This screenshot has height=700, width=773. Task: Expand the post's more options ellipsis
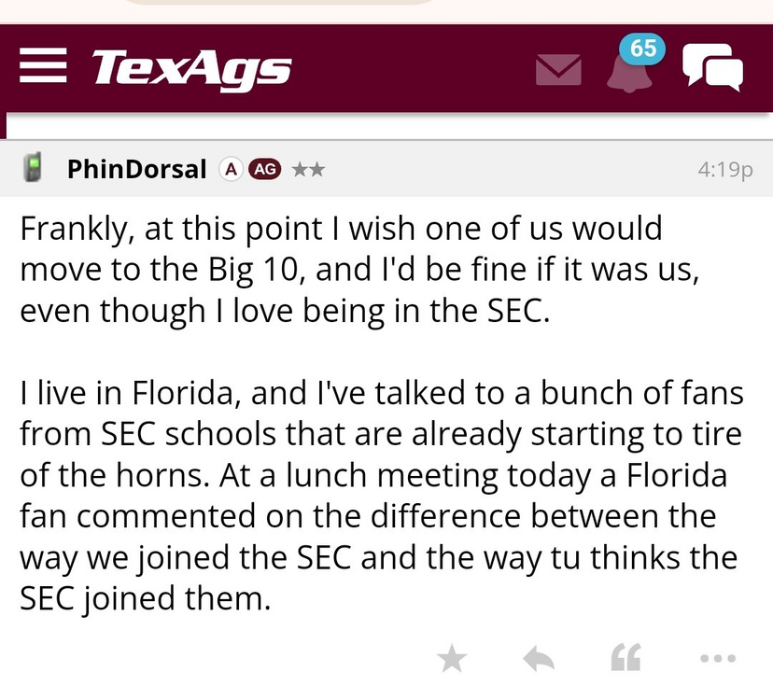(x=717, y=659)
